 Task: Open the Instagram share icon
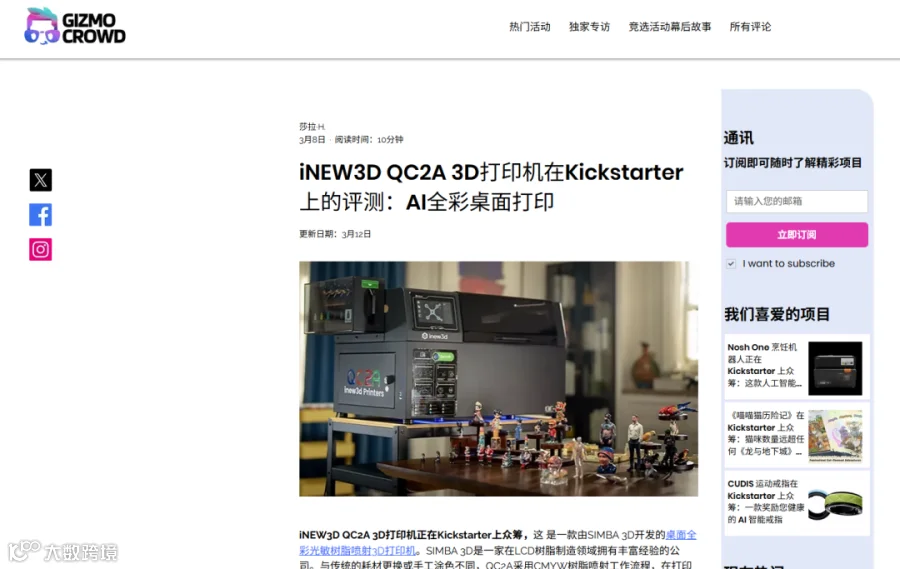click(41, 250)
